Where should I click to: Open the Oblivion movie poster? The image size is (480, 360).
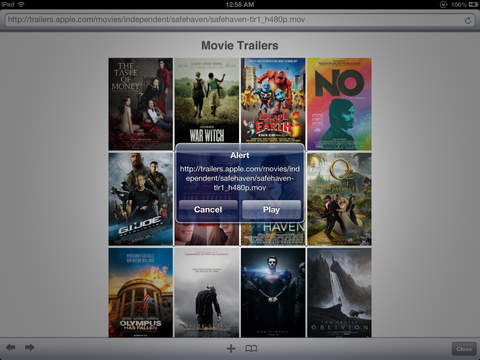point(339,293)
